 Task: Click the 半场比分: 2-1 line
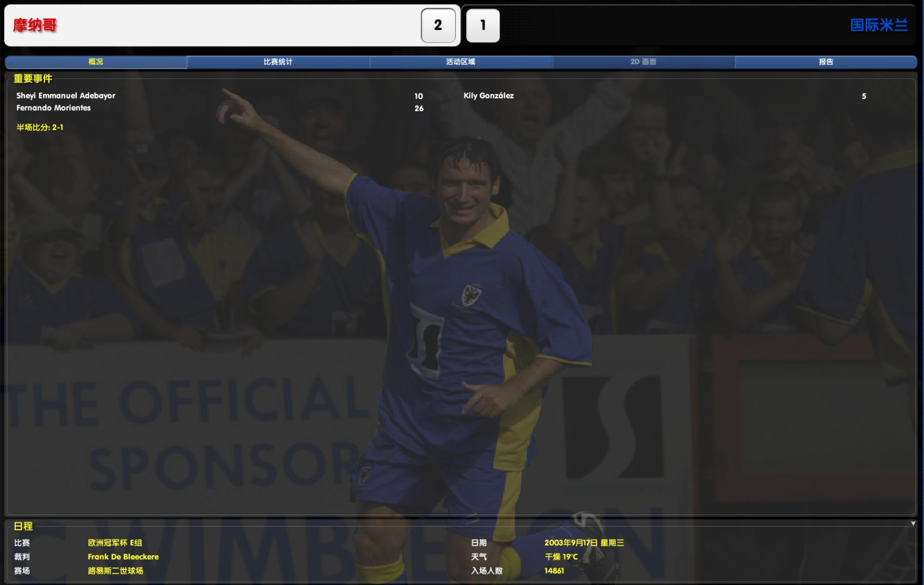pyautogui.click(x=40, y=127)
